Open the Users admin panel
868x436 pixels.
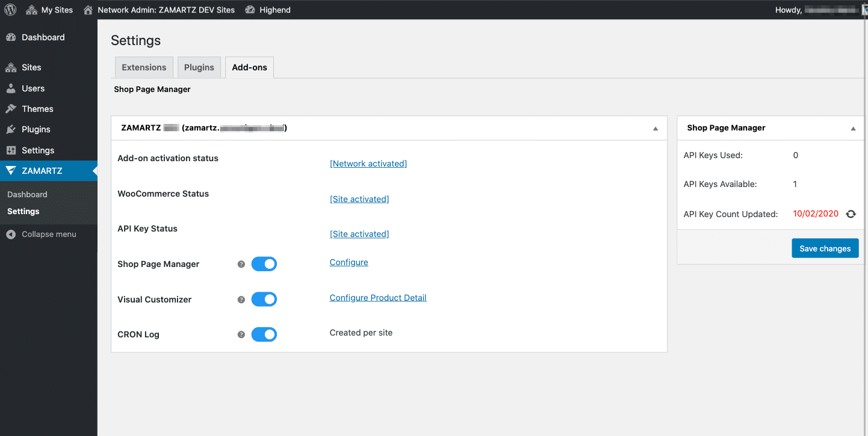(34, 88)
